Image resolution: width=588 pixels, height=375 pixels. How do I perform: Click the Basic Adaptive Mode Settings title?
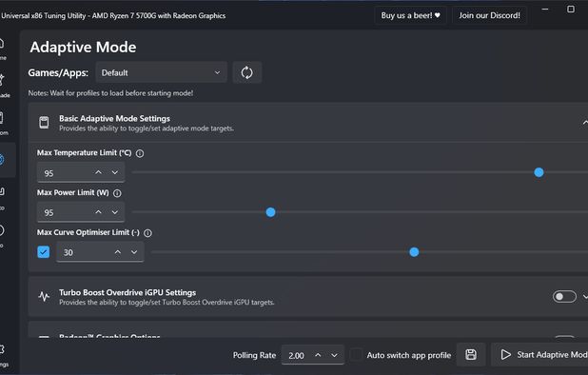point(114,119)
